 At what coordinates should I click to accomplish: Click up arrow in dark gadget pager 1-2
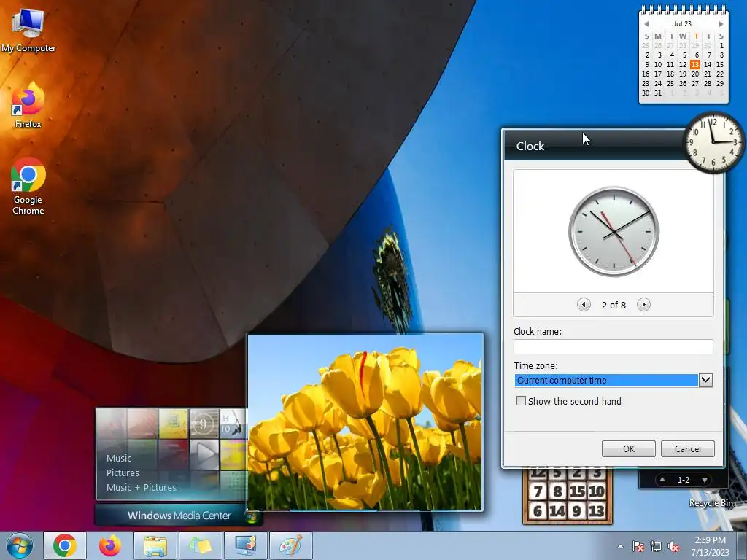pyautogui.click(x=662, y=480)
